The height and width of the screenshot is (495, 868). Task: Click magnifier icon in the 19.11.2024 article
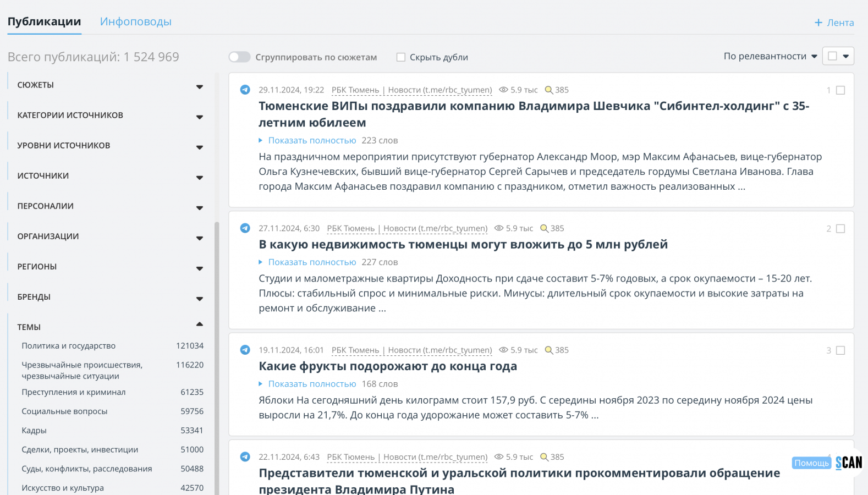tap(548, 350)
